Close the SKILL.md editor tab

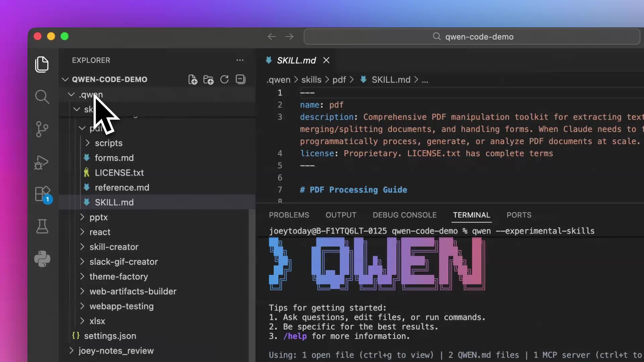[326, 60]
